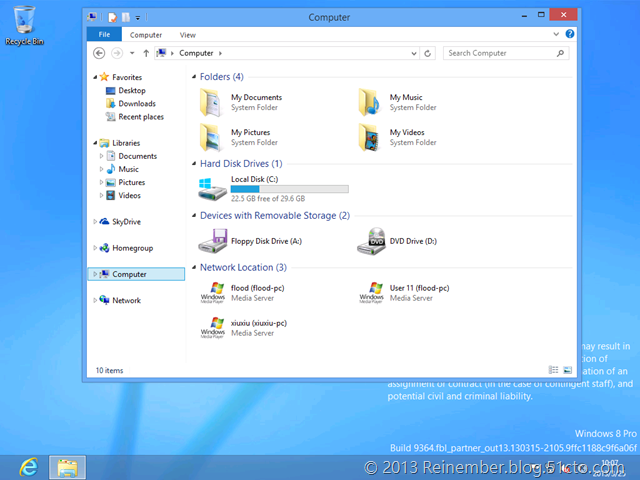Expand the Homegroup tree node

(95, 248)
